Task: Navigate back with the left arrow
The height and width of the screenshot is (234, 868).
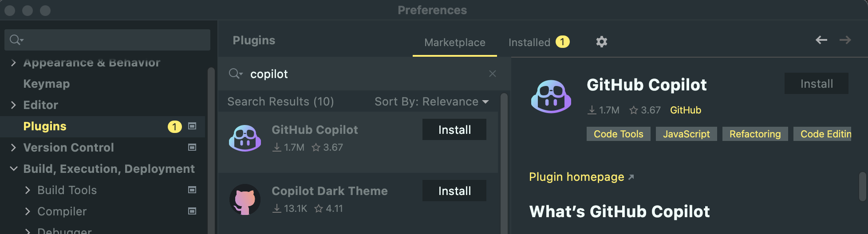Action: (821, 40)
